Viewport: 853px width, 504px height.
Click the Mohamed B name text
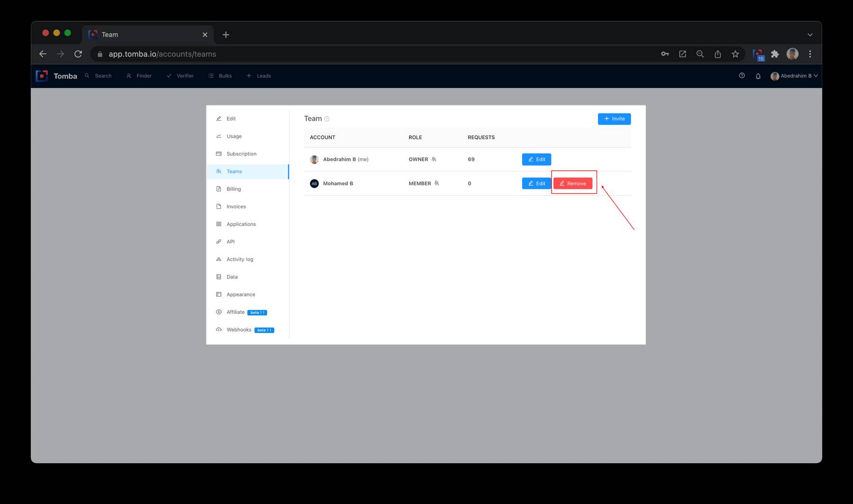pyautogui.click(x=338, y=184)
